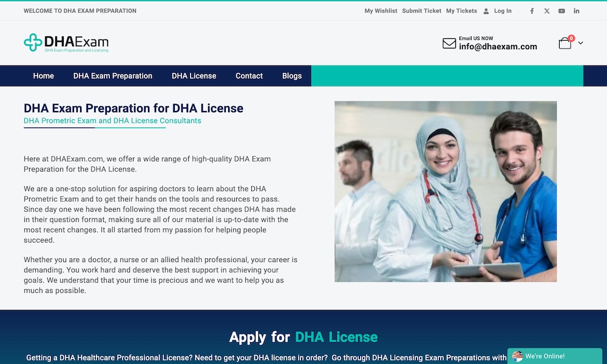Expand the cart dropdown chevron
This screenshot has width=607, height=364.
(x=580, y=43)
